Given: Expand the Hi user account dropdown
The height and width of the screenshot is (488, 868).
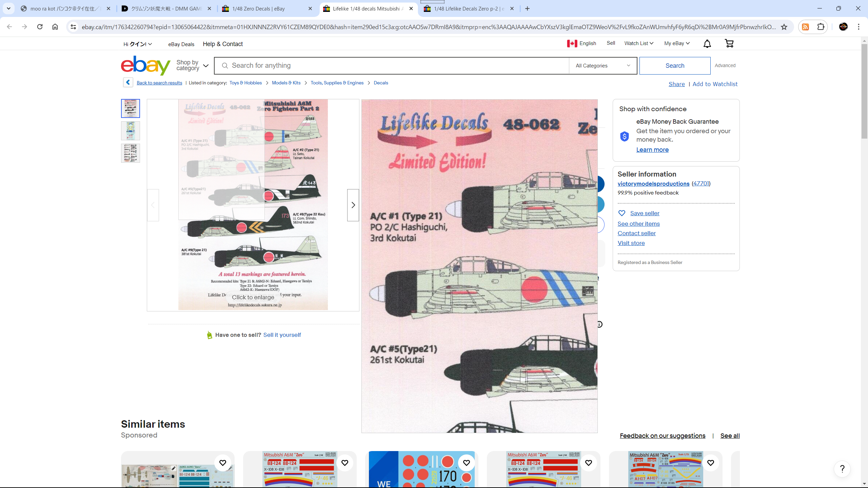Looking at the screenshot, I should 138,44.
